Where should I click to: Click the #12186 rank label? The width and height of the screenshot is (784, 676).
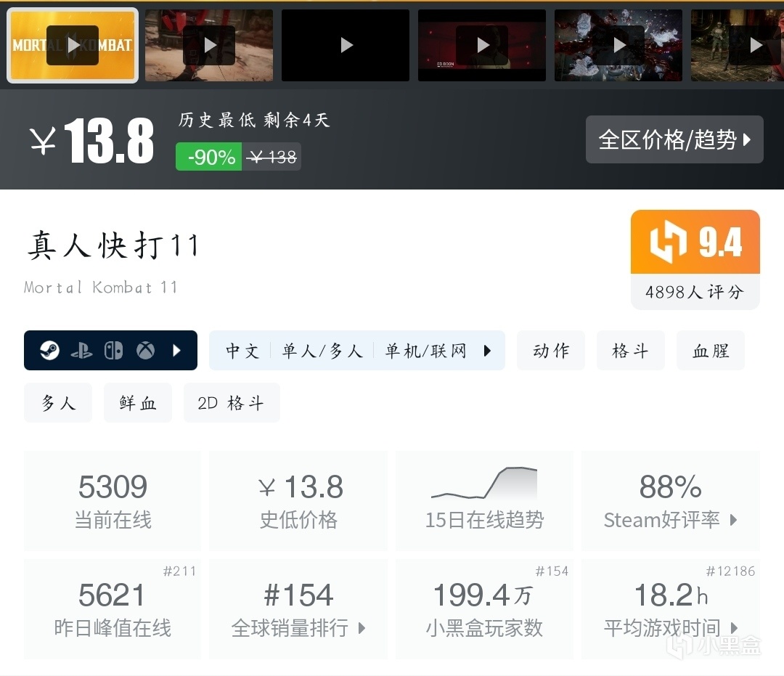730,571
